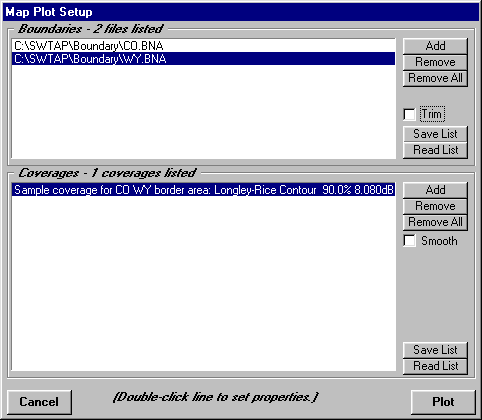Click Add button in Boundaries section
This screenshot has width=482, height=420.
point(435,46)
